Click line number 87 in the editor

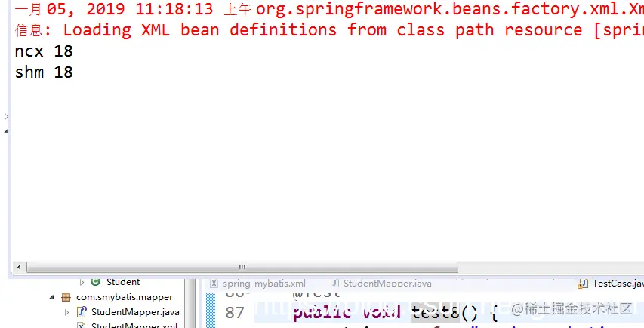click(235, 313)
